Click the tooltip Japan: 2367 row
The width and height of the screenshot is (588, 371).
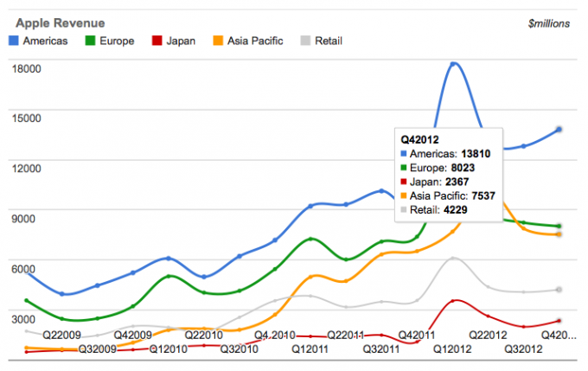435,182
